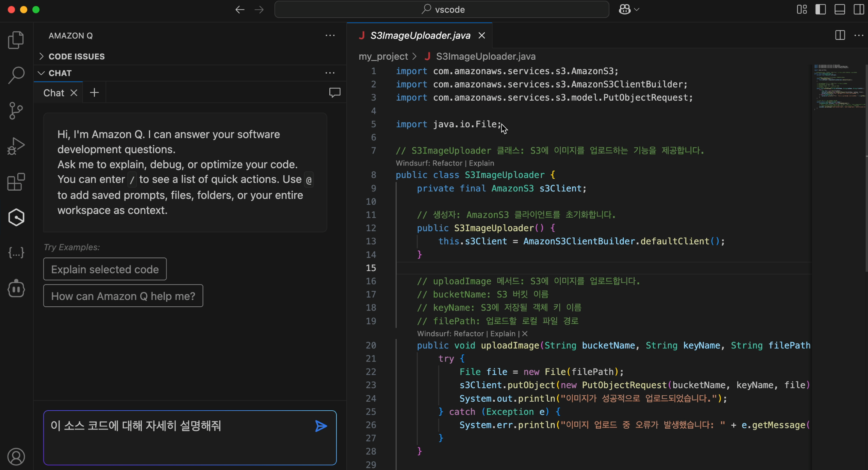868x470 pixels.
Task: Toggle the primary side bar layout button
Action: [x=820, y=9]
